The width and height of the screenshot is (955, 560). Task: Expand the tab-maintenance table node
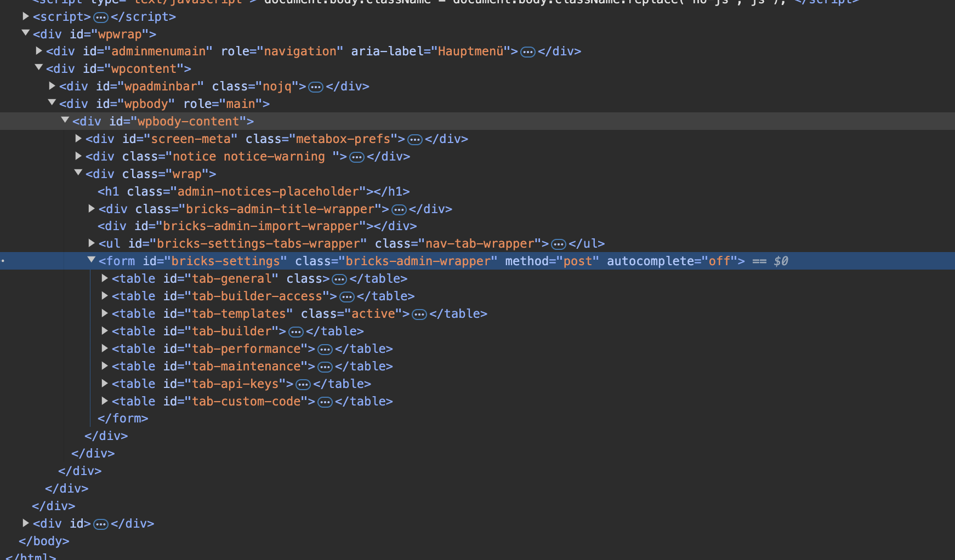point(104,365)
